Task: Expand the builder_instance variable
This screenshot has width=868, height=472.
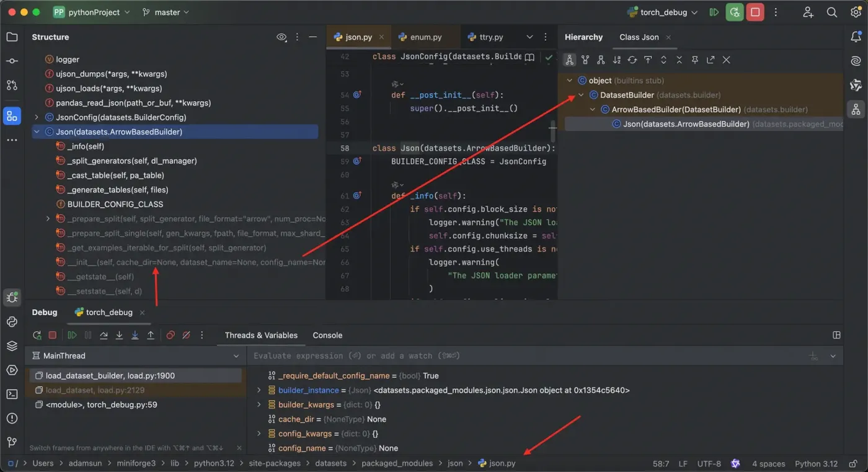Action: [x=259, y=390]
